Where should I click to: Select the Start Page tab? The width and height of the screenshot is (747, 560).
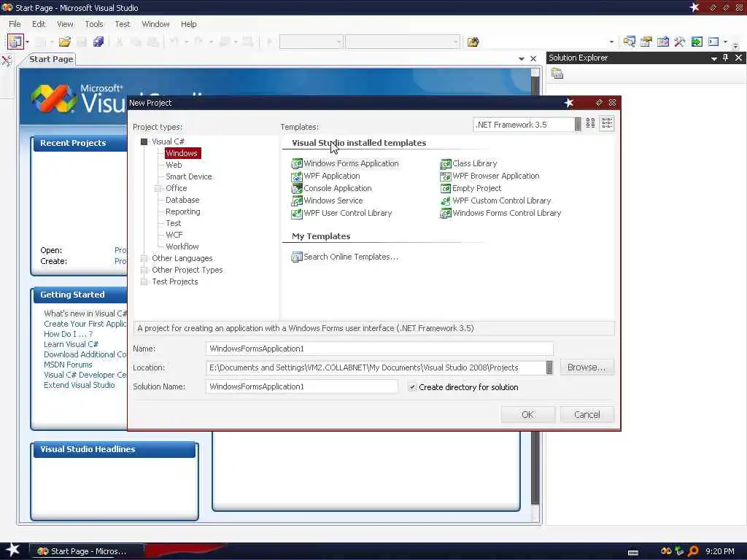click(x=51, y=59)
